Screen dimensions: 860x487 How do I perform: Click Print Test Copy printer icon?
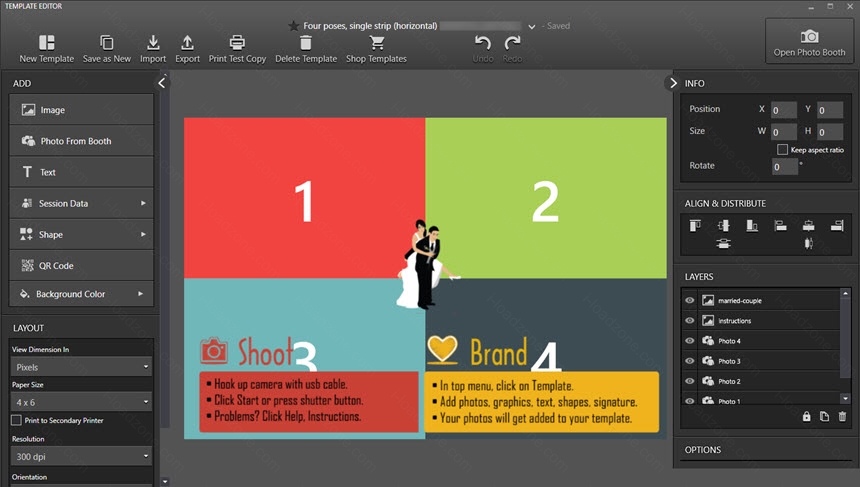tap(237, 43)
